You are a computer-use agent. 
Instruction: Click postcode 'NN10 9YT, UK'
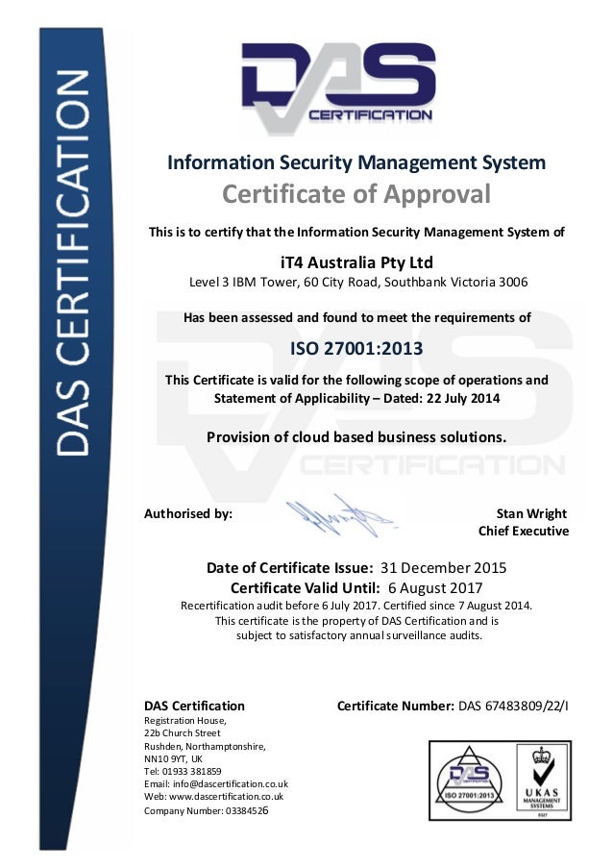[173, 759]
